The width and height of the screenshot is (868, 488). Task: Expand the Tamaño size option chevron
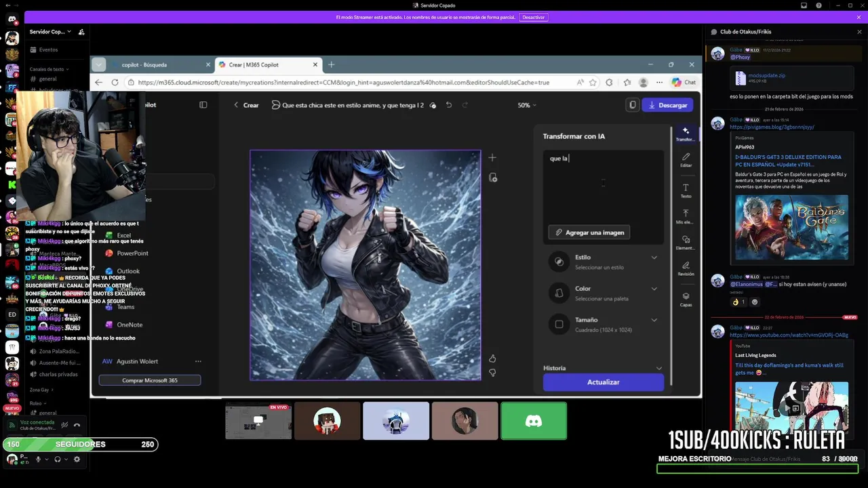tap(654, 320)
